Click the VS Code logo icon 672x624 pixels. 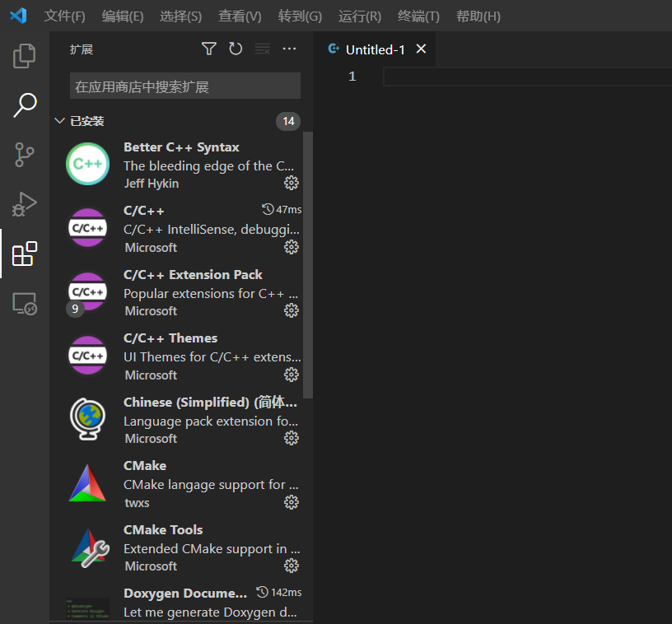click(18, 16)
